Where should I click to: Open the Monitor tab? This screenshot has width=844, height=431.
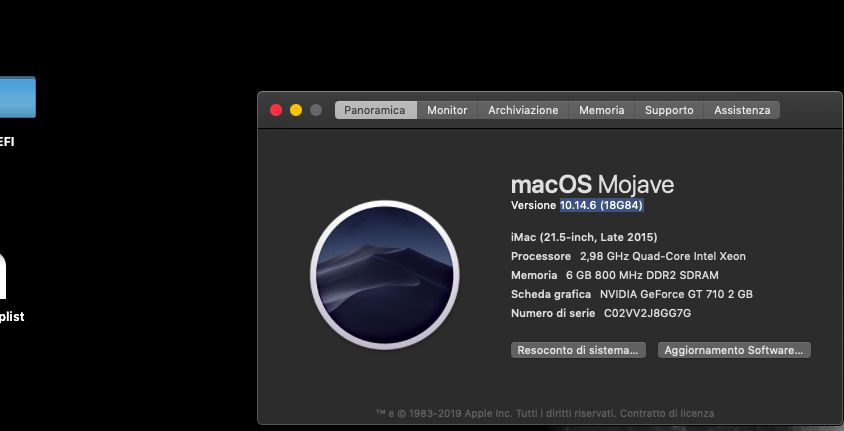(x=447, y=110)
